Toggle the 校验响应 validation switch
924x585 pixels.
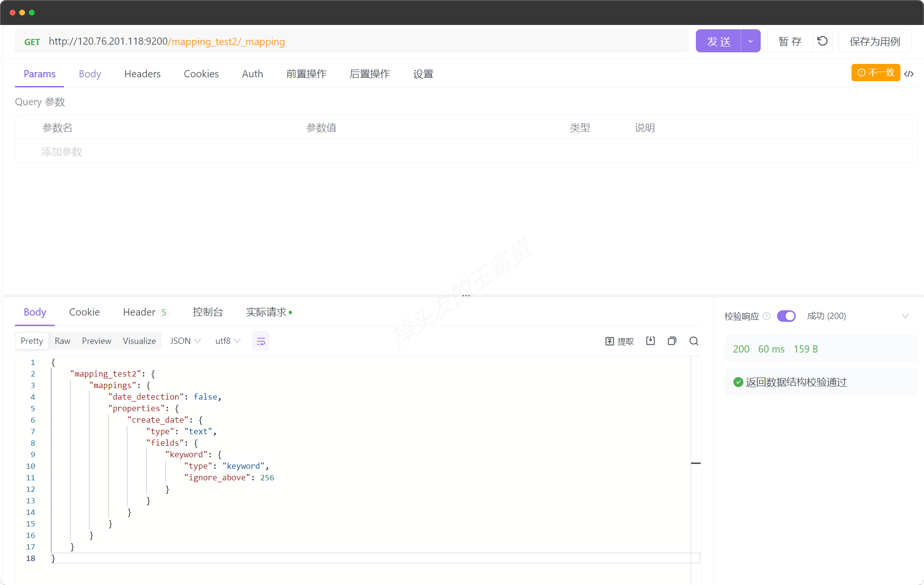[786, 316]
